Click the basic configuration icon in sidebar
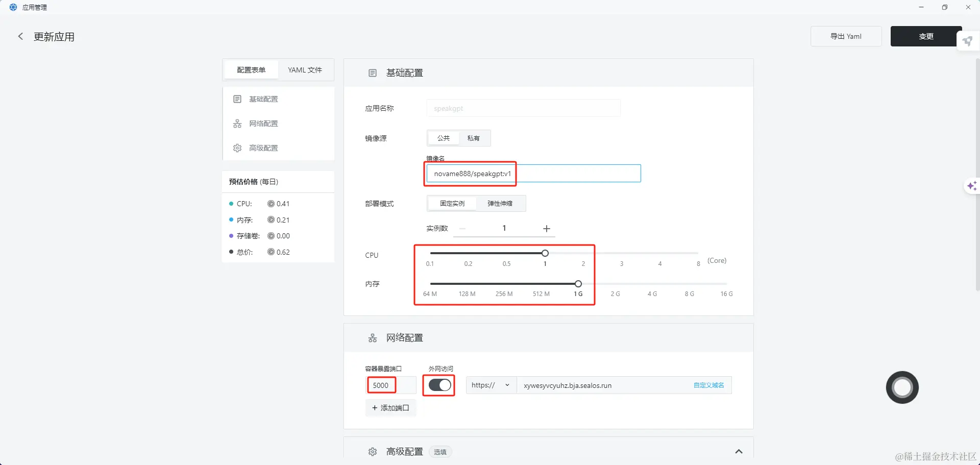Image resolution: width=980 pixels, height=465 pixels. [x=237, y=99]
